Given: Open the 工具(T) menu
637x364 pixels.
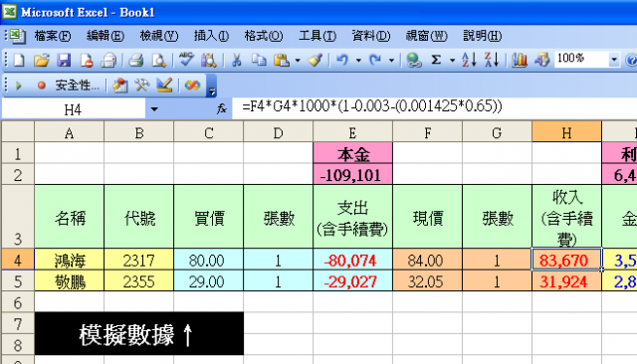Looking at the screenshot, I should [x=318, y=36].
